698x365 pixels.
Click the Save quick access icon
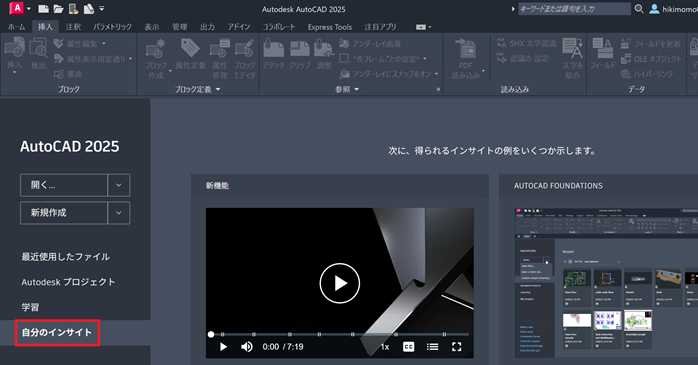coord(74,8)
